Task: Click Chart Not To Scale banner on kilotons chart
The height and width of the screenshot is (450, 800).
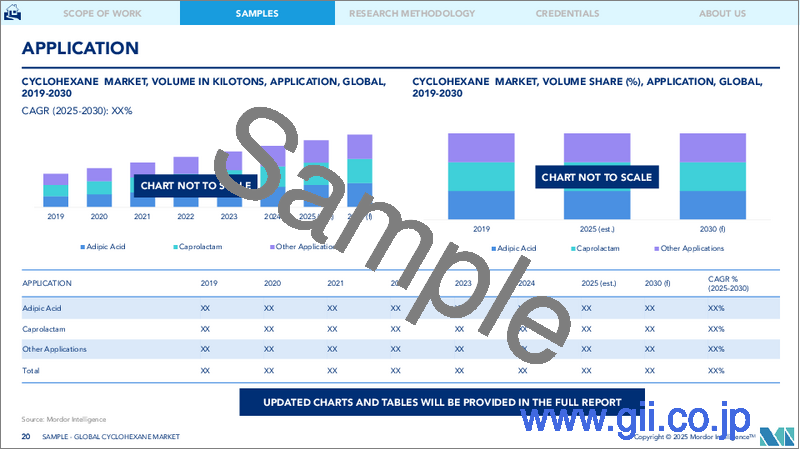Action: (195, 184)
